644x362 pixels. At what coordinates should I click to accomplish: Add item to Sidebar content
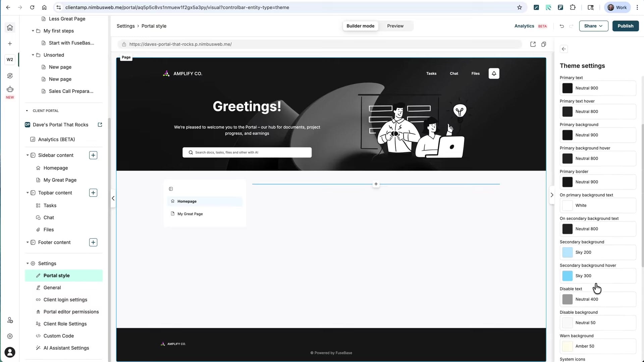93,155
